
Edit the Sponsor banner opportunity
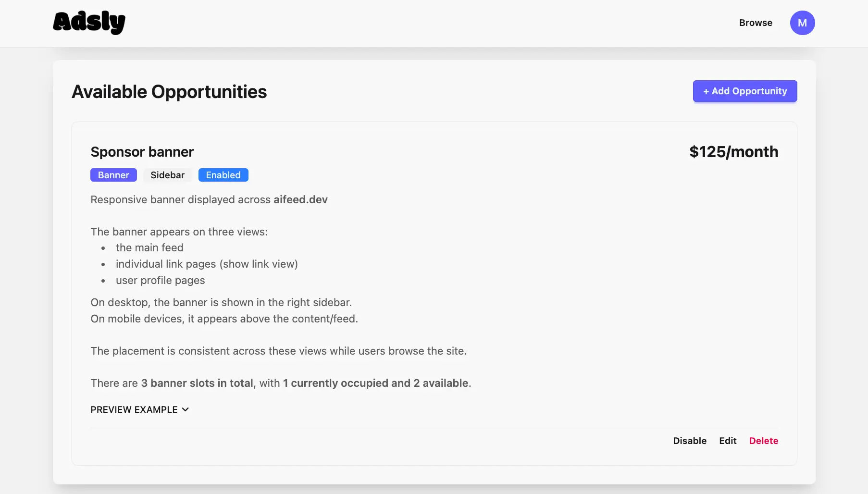coord(728,441)
